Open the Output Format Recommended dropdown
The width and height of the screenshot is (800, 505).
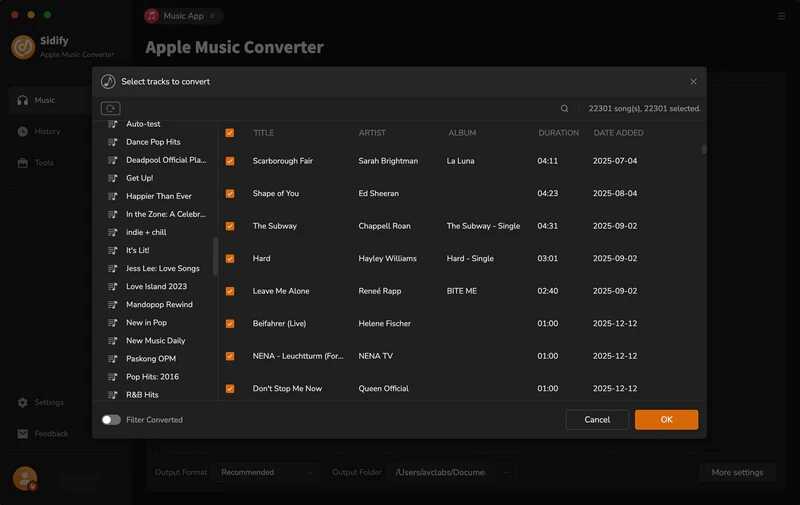(x=266, y=472)
